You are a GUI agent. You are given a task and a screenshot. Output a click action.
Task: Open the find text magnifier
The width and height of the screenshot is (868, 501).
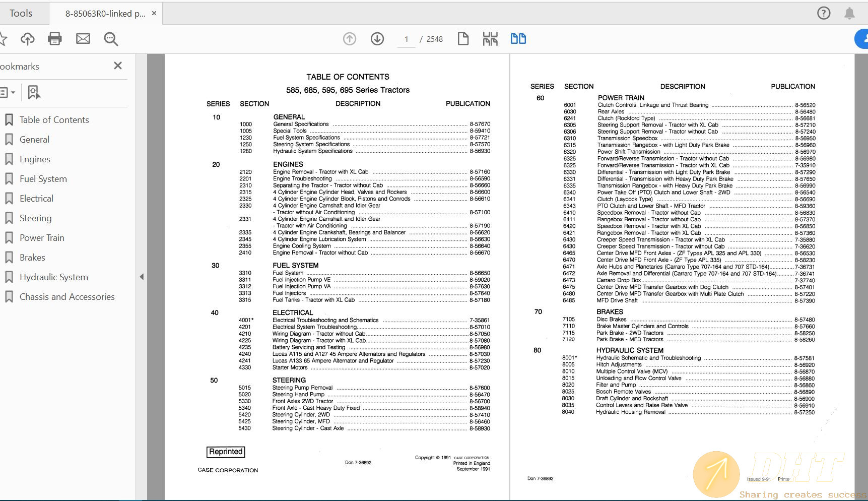(x=111, y=39)
